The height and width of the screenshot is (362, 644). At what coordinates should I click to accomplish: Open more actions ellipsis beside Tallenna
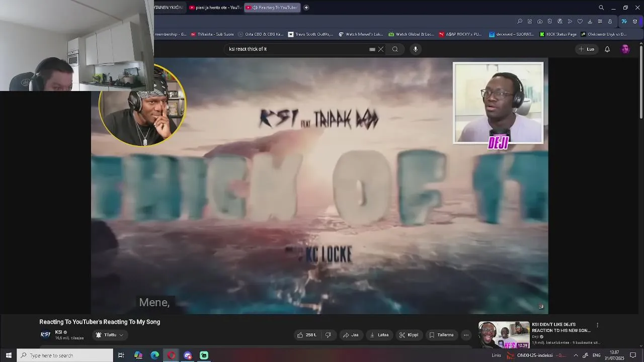coord(466,335)
